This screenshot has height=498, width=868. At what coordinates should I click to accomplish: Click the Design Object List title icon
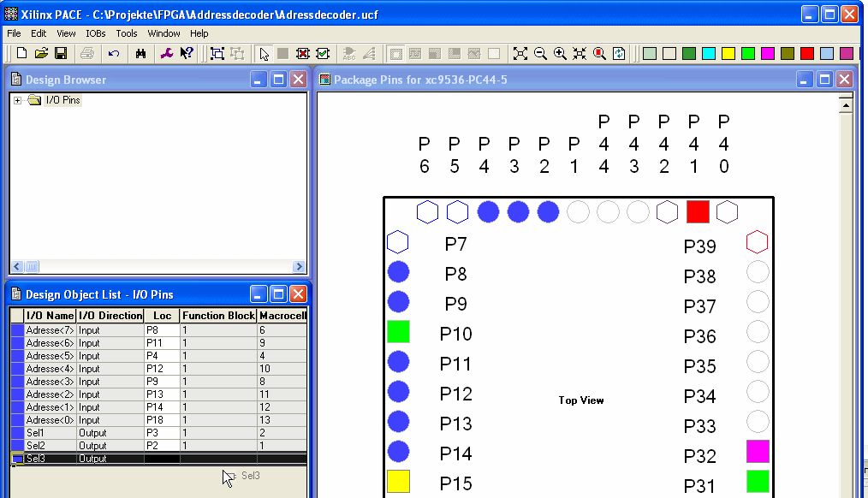pos(16,293)
